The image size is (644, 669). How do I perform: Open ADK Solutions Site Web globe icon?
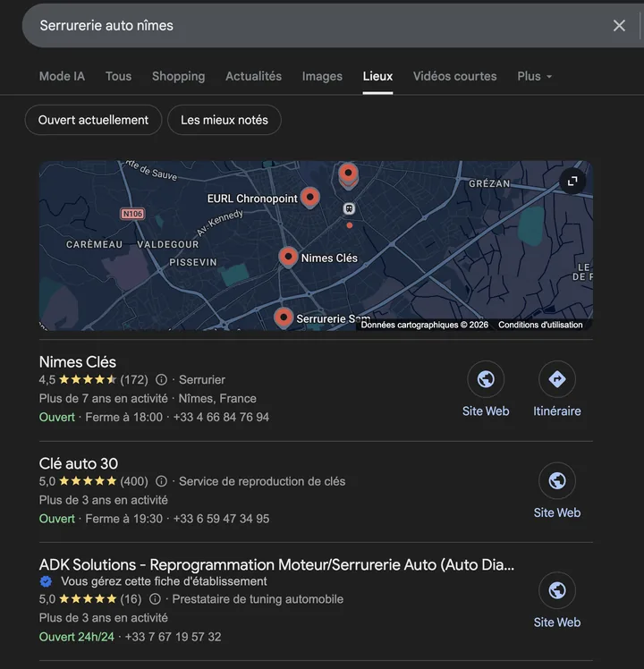pos(557,590)
